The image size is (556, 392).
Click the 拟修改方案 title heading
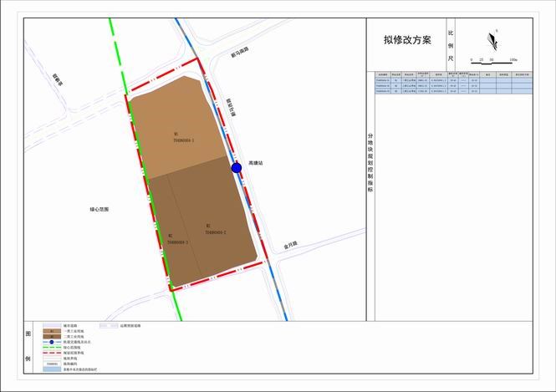409,39
